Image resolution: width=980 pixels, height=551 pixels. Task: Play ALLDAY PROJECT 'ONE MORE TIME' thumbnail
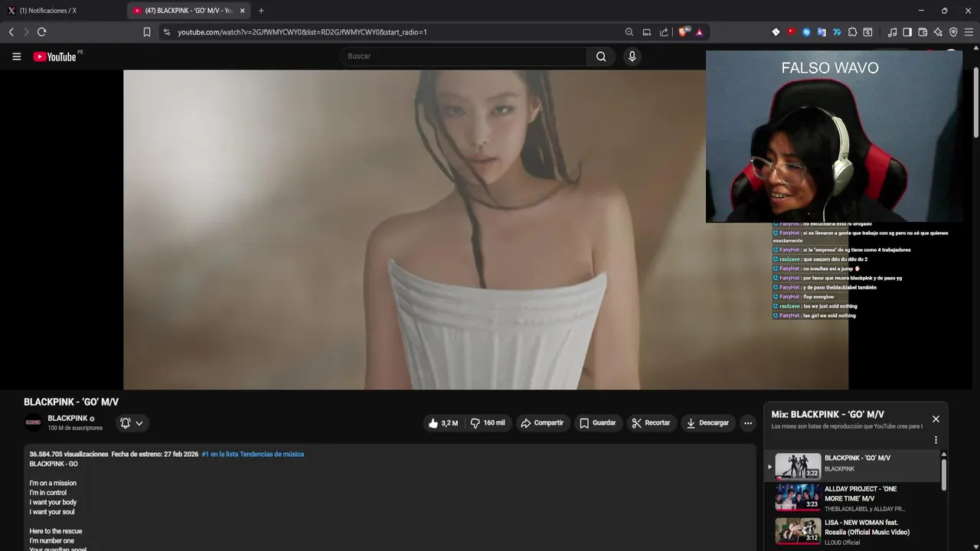click(x=798, y=497)
